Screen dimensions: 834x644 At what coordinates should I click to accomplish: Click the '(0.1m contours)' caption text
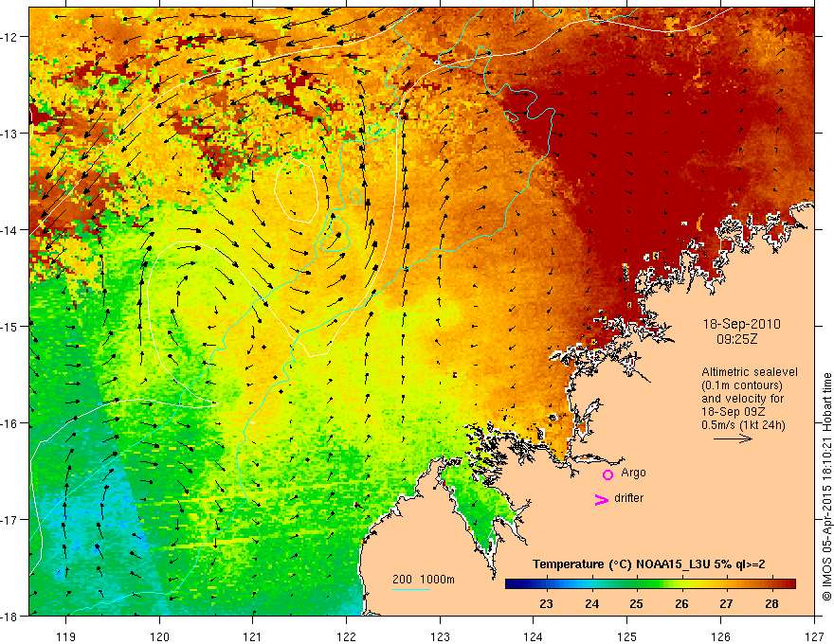click(x=742, y=385)
